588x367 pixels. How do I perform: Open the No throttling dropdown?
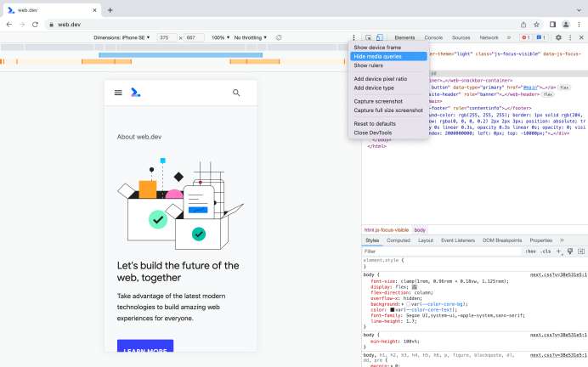[x=250, y=37]
